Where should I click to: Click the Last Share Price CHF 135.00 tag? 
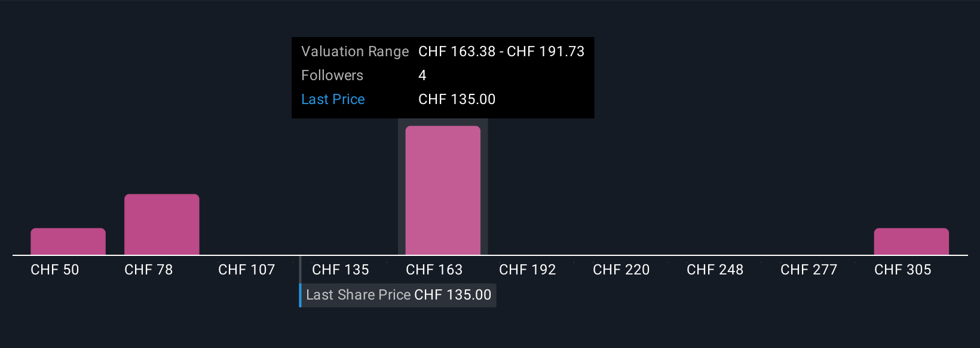pyautogui.click(x=398, y=295)
